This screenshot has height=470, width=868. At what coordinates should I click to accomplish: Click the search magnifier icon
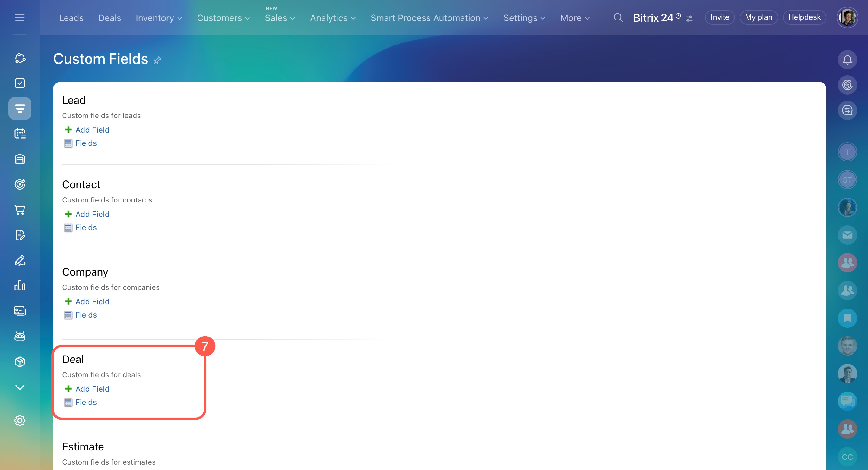pos(618,17)
